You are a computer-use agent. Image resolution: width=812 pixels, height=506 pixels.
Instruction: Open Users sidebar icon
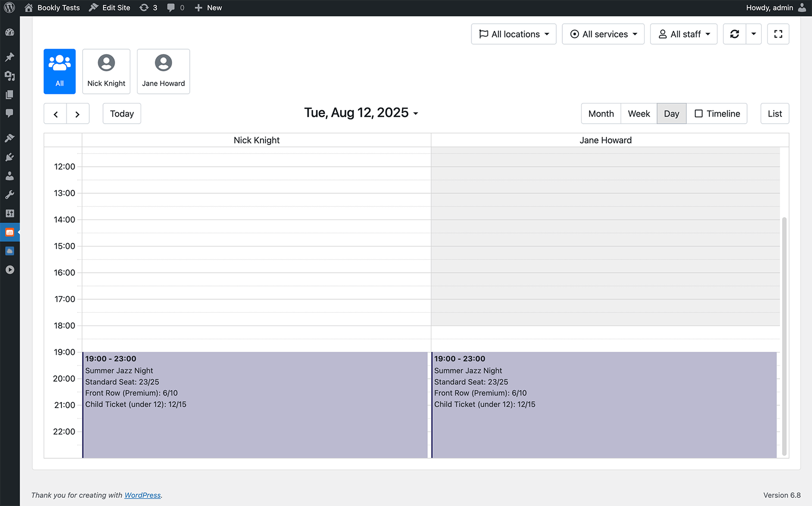(10, 176)
